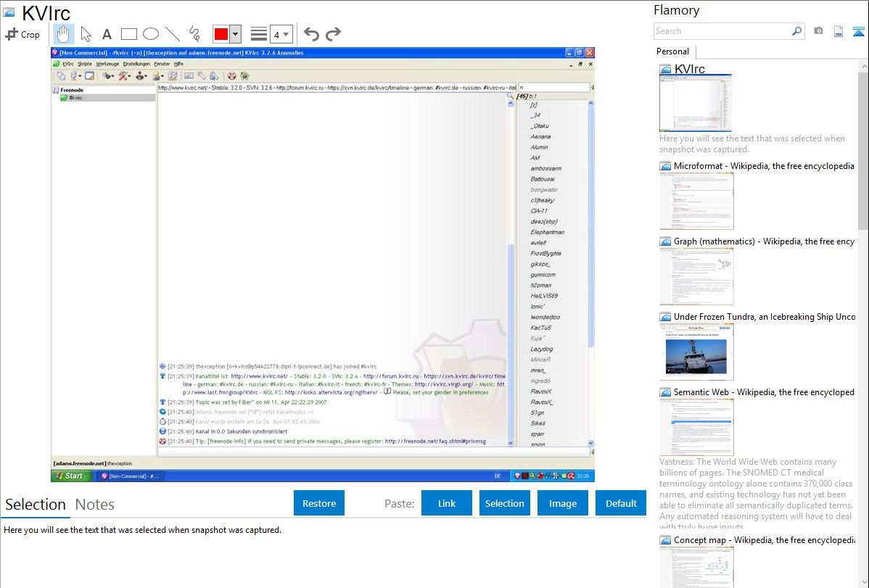Screen dimensions: 869x588
Task: Click the Restore button
Action: point(319,503)
